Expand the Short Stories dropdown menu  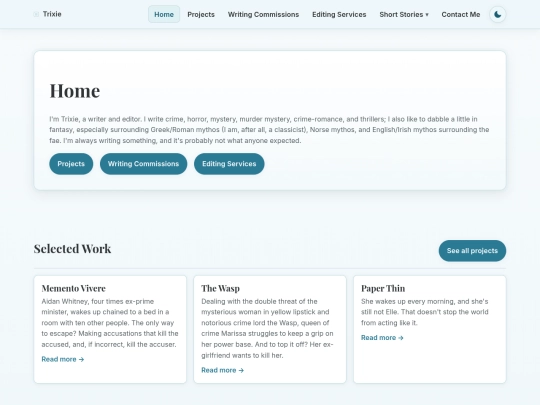pos(404,14)
